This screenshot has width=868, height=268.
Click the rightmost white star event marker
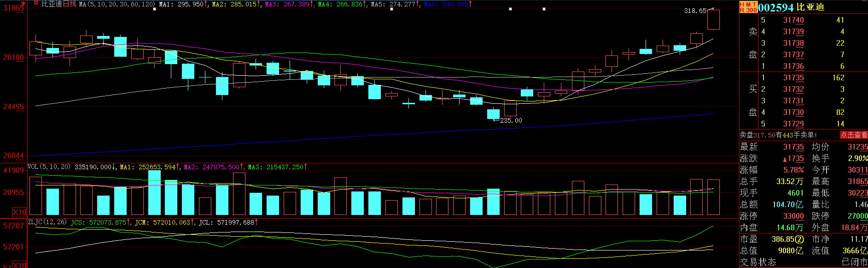click(x=544, y=9)
